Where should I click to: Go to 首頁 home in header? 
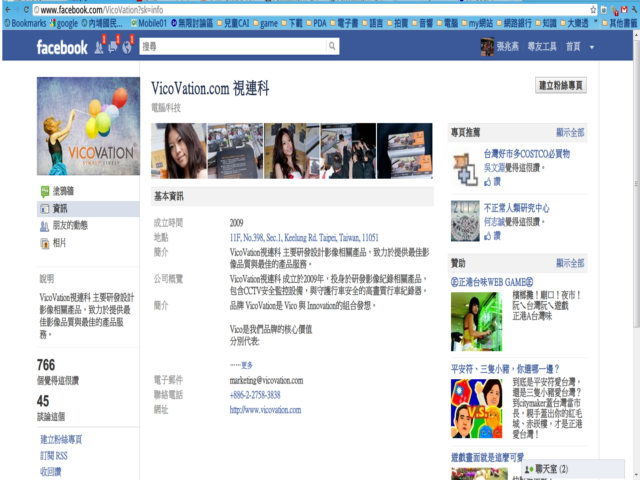tap(573, 47)
